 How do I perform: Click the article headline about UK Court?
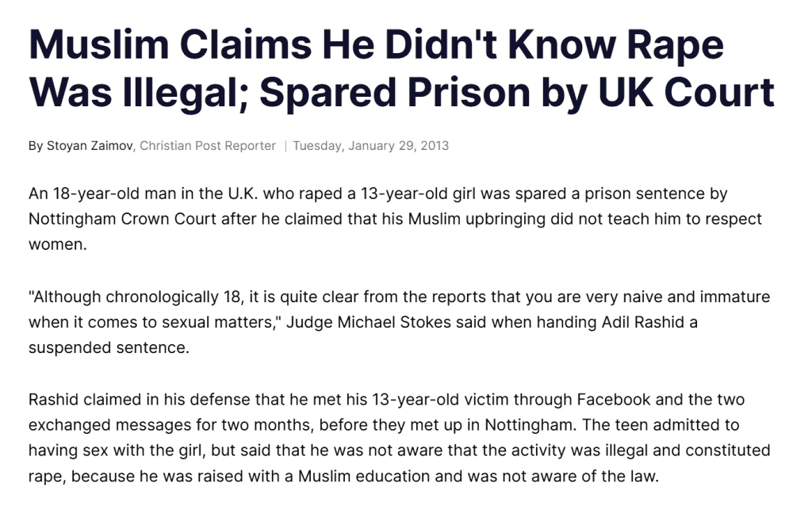coord(400,69)
